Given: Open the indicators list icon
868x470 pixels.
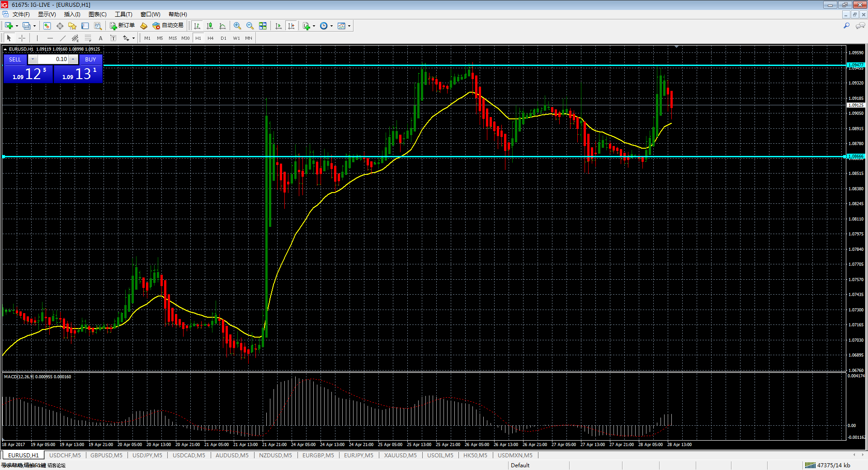Looking at the screenshot, I should (307, 26).
